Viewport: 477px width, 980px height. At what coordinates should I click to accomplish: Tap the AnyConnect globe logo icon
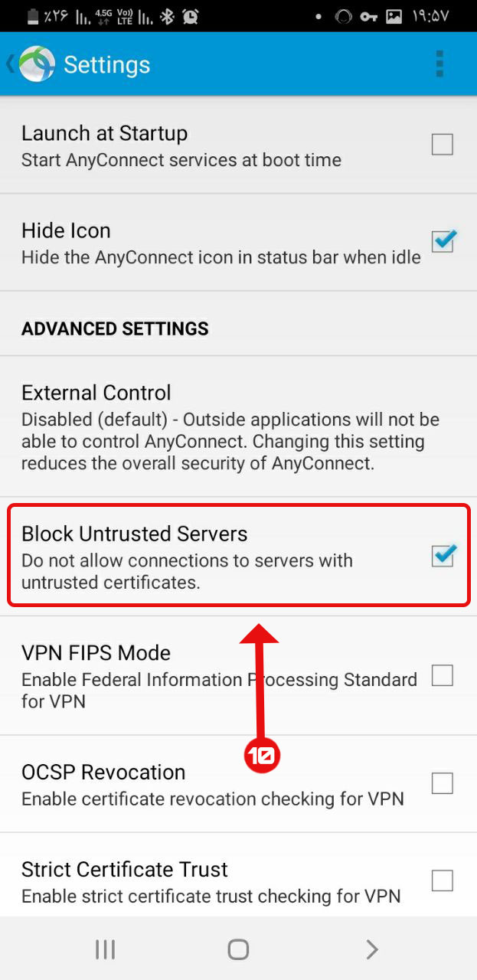click(x=37, y=64)
